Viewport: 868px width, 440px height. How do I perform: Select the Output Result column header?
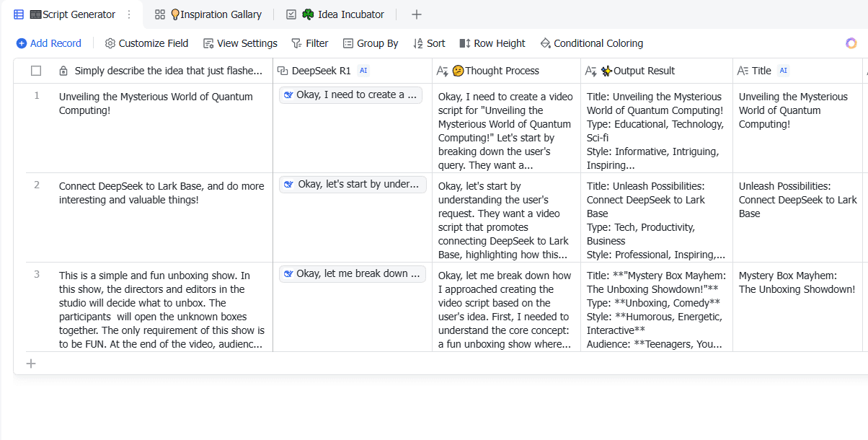pos(657,71)
